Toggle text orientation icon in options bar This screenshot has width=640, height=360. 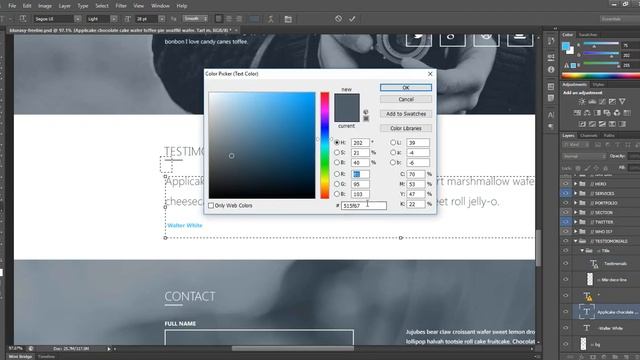[23, 19]
